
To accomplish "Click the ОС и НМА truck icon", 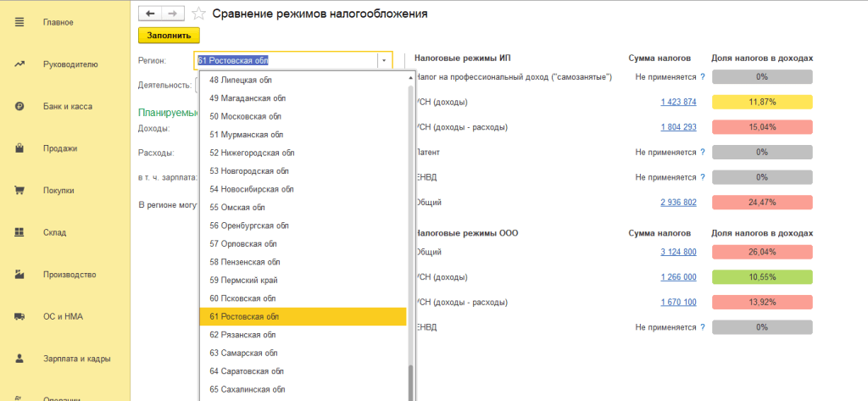I will (19, 316).
